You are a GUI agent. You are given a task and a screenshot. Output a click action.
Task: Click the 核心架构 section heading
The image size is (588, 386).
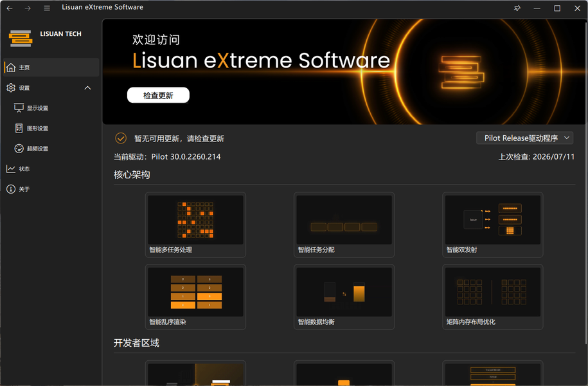click(x=132, y=175)
